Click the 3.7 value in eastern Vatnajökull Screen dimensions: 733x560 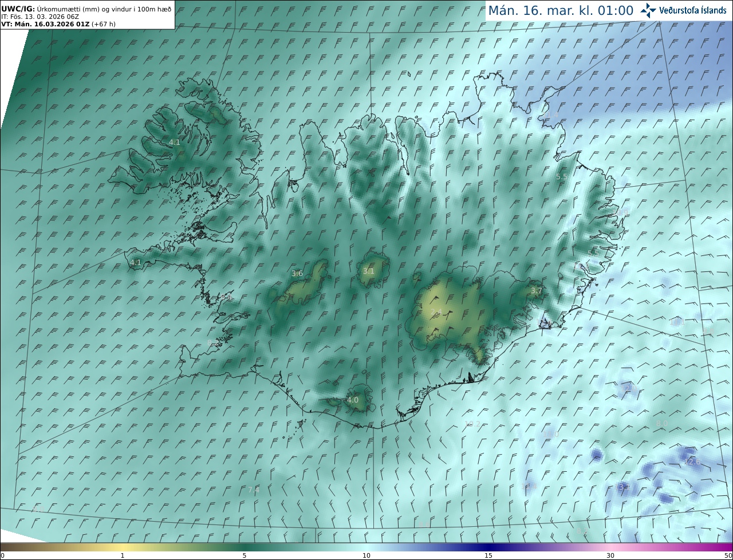pyautogui.click(x=536, y=291)
